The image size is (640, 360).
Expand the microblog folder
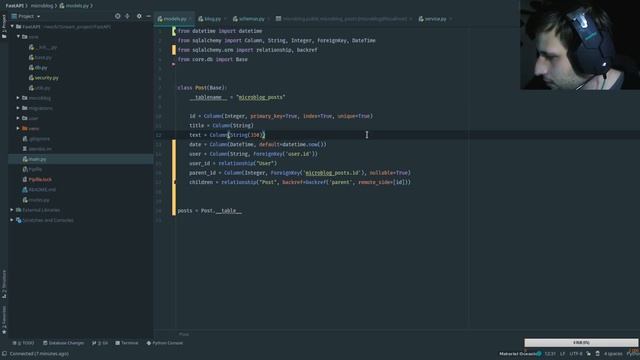click(x=18, y=98)
